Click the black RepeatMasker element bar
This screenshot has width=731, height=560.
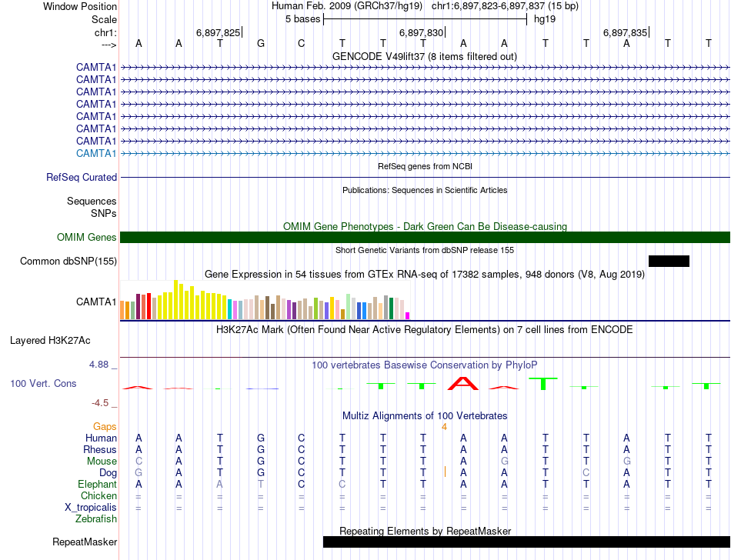click(526, 542)
